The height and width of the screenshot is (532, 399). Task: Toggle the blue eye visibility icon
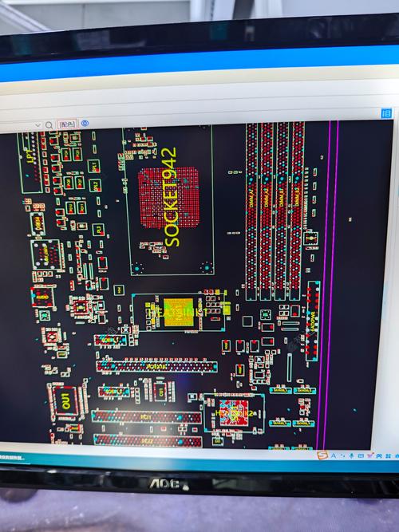click(85, 124)
